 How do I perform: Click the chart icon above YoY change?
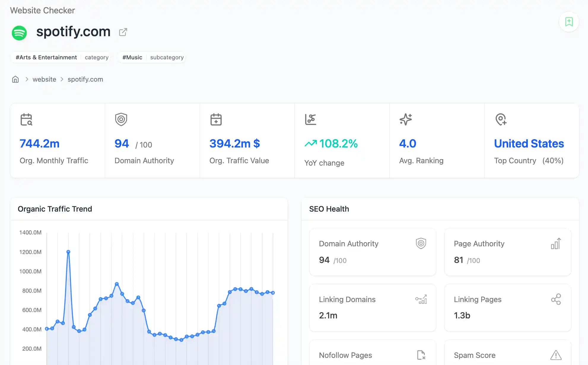(x=311, y=120)
